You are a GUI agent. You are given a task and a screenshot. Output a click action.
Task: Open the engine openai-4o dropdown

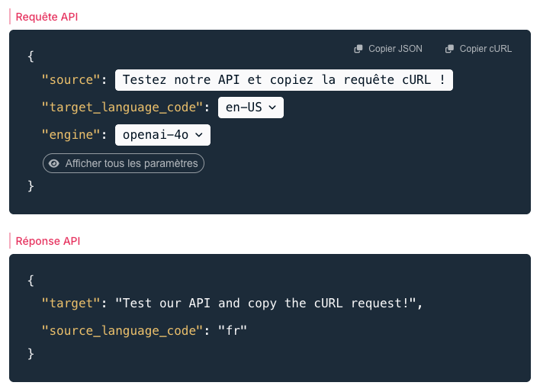click(162, 135)
